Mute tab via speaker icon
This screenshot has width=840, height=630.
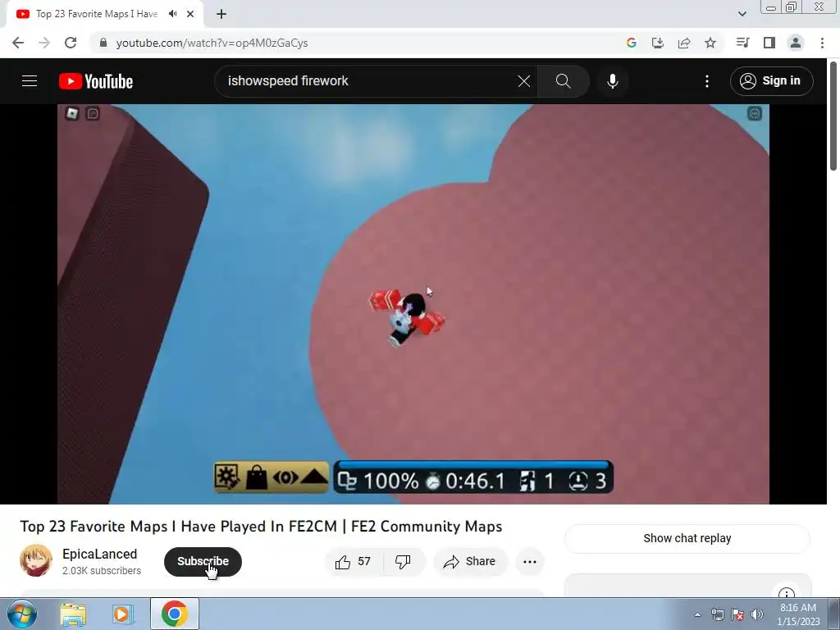click(x=172, y=14)
